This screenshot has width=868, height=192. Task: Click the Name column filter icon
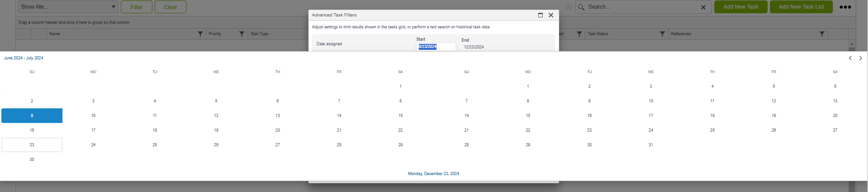coord(200,34)
